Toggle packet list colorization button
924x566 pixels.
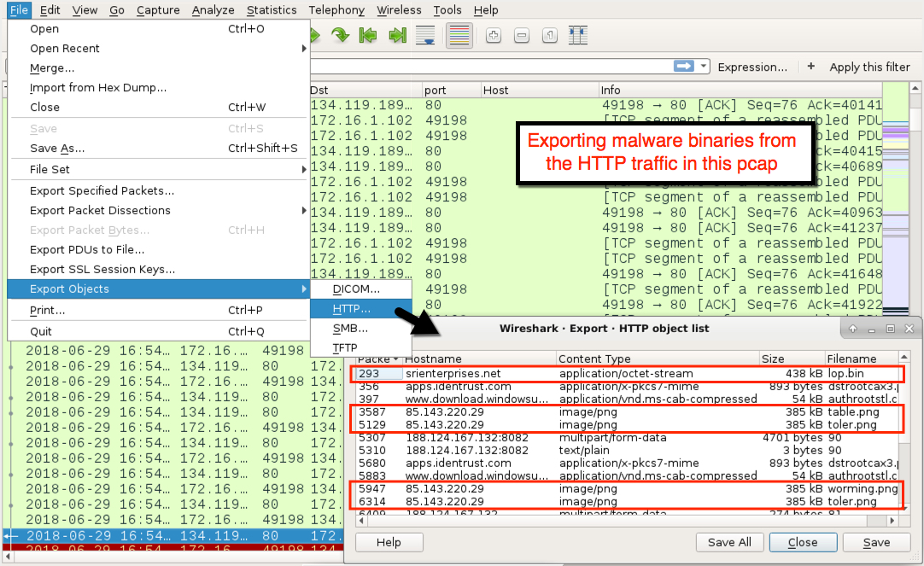pos(459,35)
